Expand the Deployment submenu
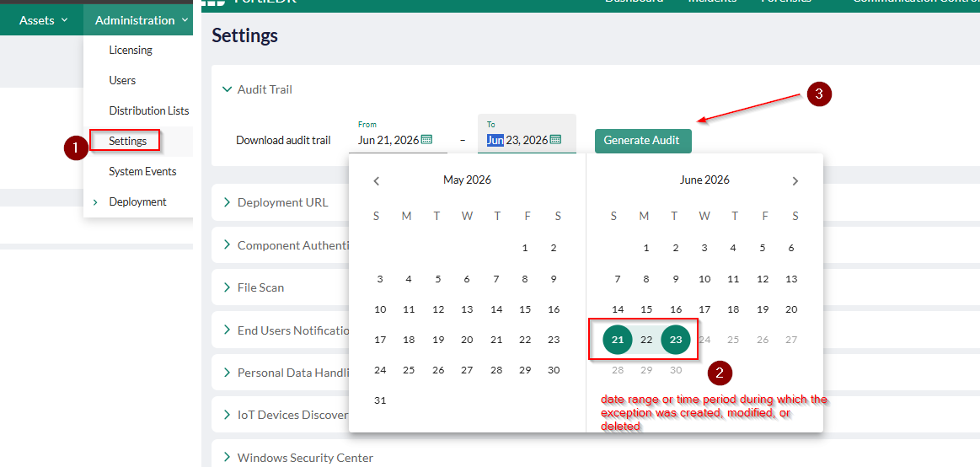980x467 pixels. 95,202
